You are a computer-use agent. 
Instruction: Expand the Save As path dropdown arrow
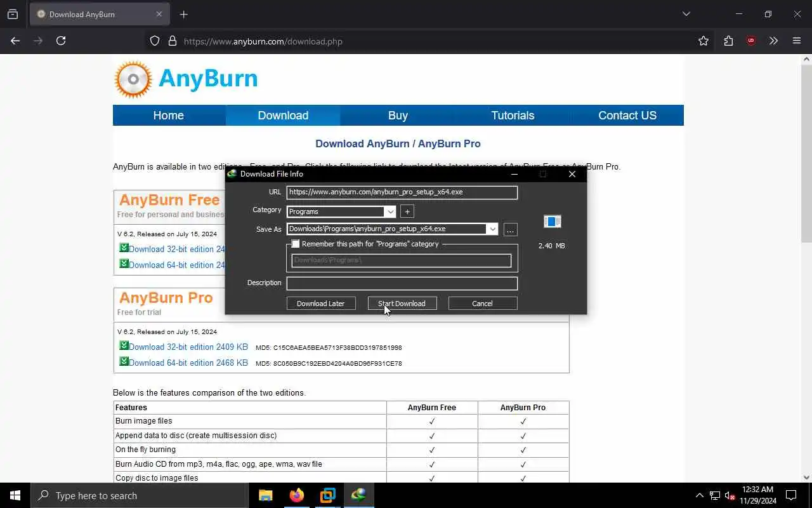coord(492,229)
